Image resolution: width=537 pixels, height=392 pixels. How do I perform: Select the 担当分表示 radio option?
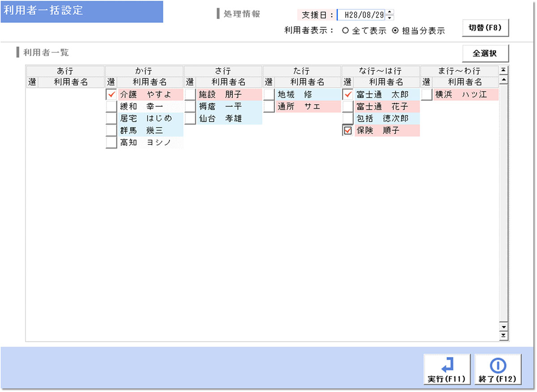click(x=395, y=31)
